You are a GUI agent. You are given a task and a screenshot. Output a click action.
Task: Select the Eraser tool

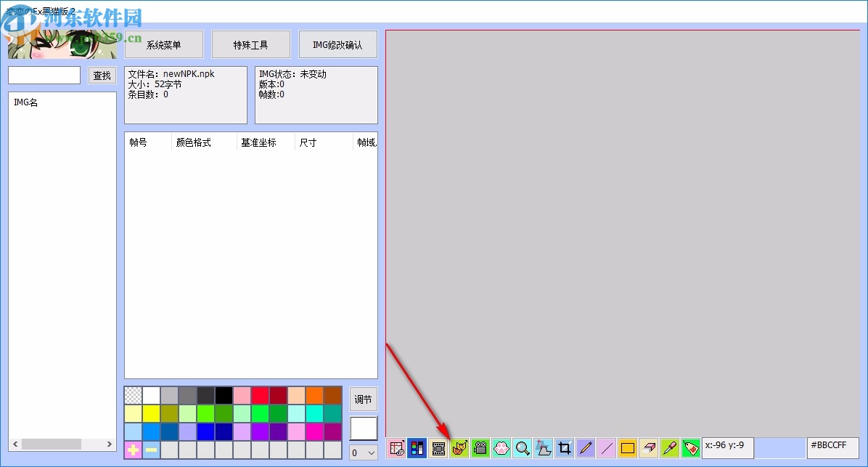[648, 448]
